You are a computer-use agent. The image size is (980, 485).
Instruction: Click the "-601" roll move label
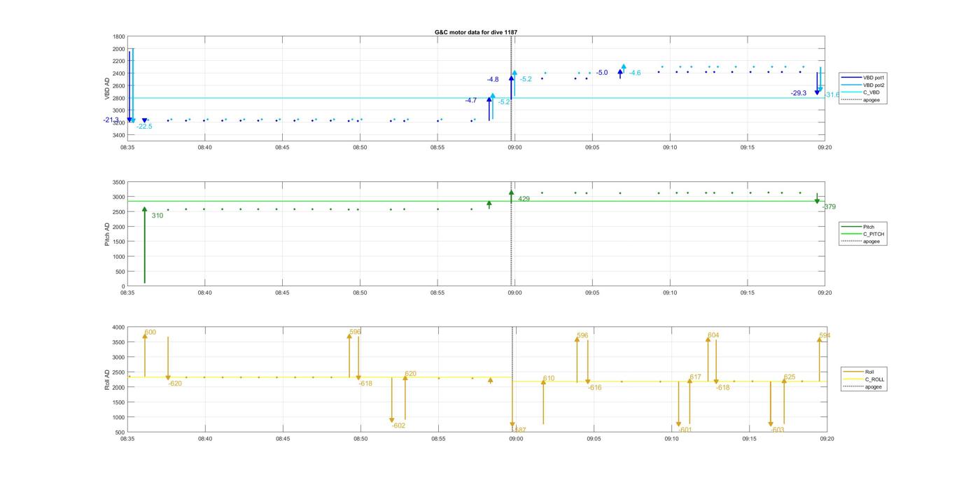tap(685, 430)
